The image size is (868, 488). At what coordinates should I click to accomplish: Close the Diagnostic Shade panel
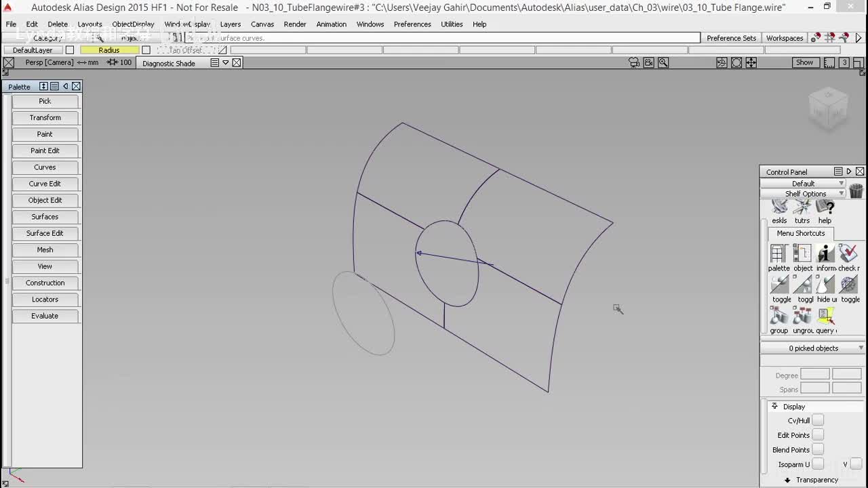click(x=237, y=62)
